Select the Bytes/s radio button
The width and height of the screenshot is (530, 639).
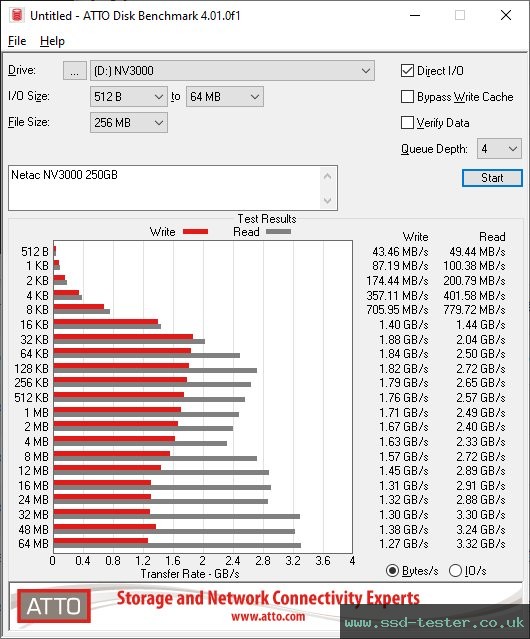pos(392,571)
